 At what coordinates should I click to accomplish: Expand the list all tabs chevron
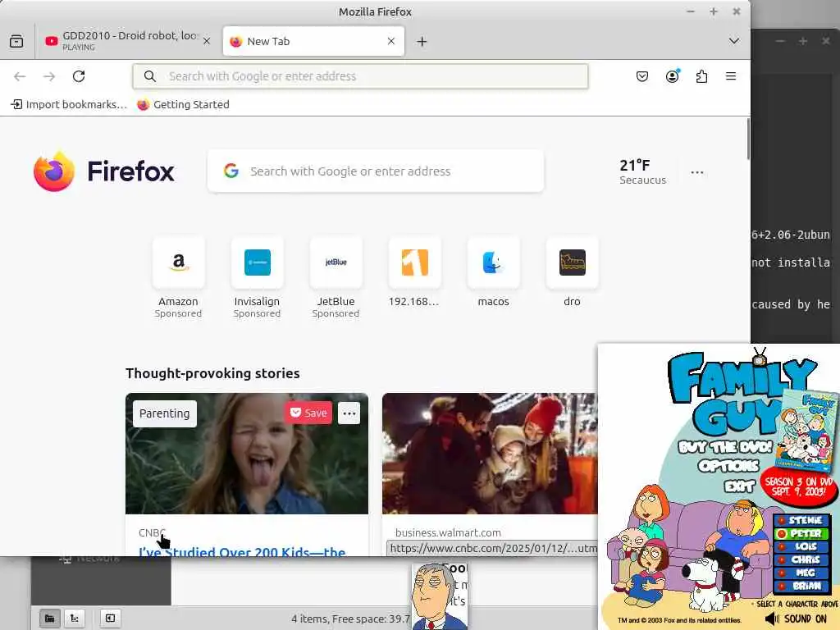[x=734, y=41]
